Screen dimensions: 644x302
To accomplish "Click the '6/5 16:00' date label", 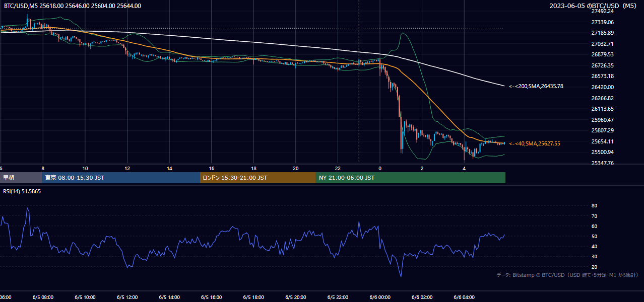I will tap(212, 297).
